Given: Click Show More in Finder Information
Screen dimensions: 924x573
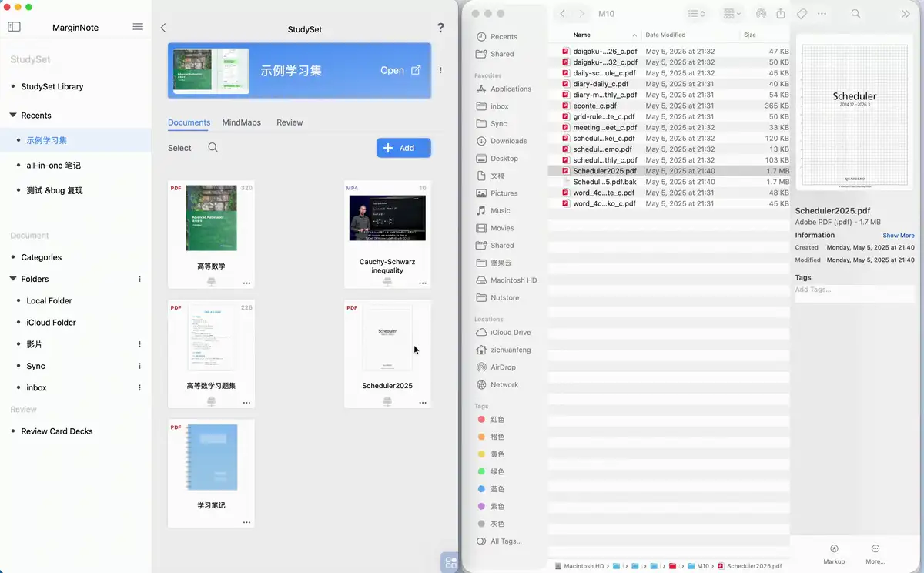Looking at the screenshot, I should tap(899, 236).
